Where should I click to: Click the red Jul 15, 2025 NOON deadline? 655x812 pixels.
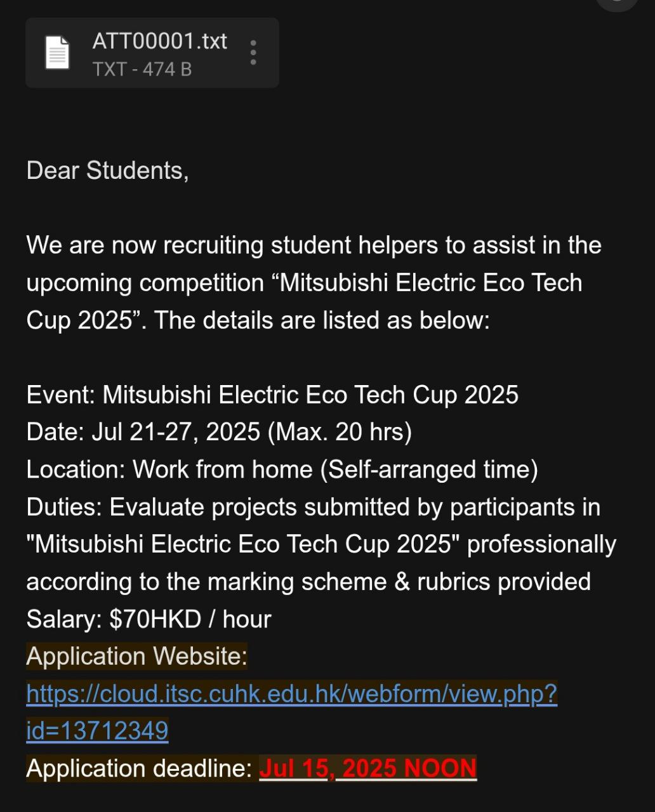coord(367,768)
